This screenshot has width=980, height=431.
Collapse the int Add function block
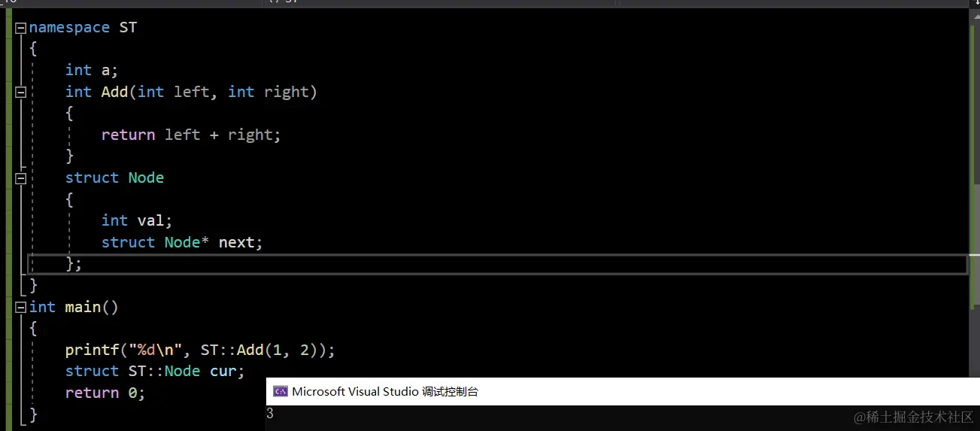(20, 92)
